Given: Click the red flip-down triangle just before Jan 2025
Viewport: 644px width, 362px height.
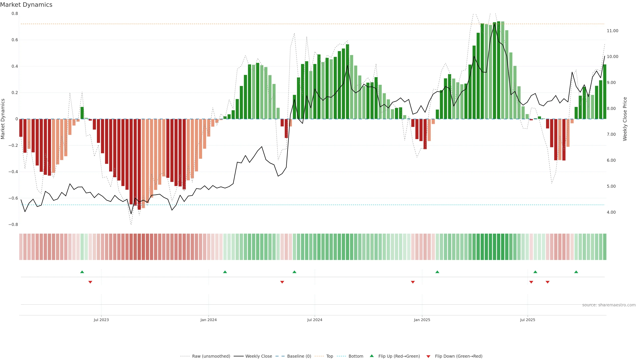Looking at the screenshot, I should point(413,282).
